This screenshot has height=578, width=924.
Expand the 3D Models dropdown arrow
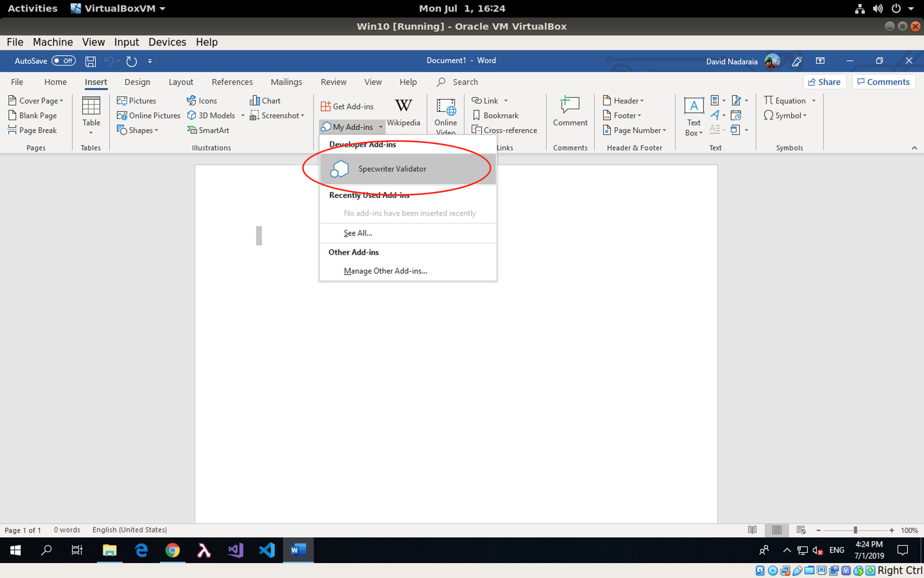[243, 116]
